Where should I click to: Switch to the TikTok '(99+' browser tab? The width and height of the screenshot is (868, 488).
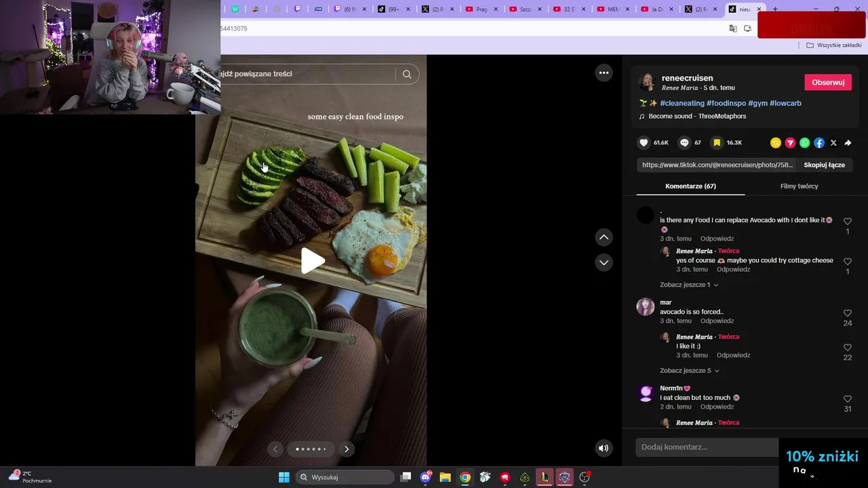pyautogui.click(x=393, y=9)
